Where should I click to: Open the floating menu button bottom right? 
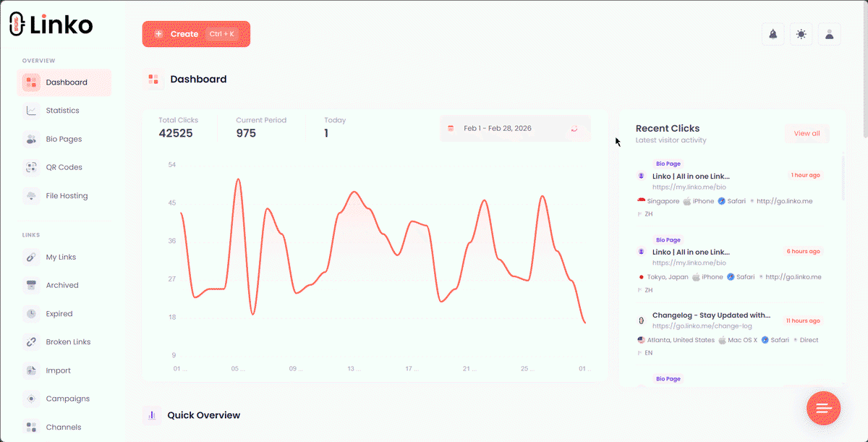coord(824,408)
